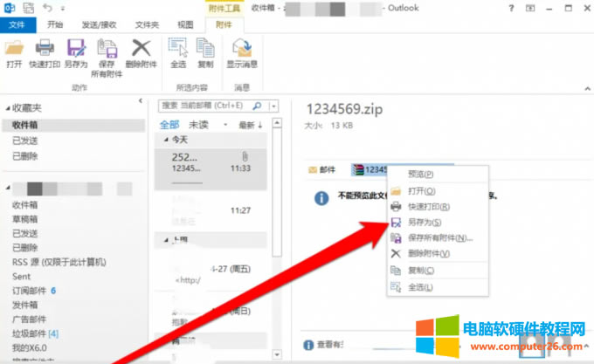Click message list scroll up arrow
The height and width of the screenshot is (364, 594).
(x=277, y=123)
